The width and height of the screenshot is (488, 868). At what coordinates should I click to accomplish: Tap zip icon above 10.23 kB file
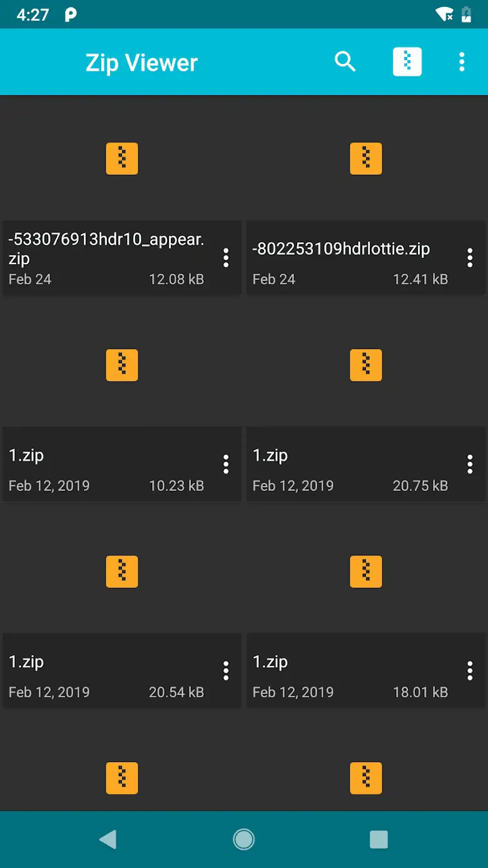coord(122,365)
